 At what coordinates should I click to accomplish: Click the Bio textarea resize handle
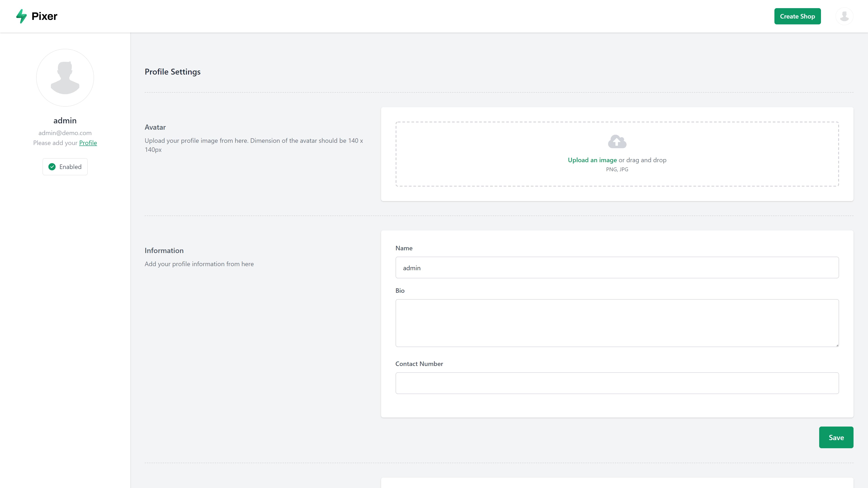point(837,345)
